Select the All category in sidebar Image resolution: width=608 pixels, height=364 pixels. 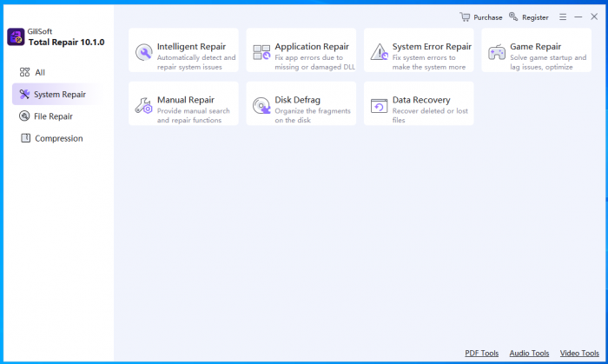(x=40, y=72)
